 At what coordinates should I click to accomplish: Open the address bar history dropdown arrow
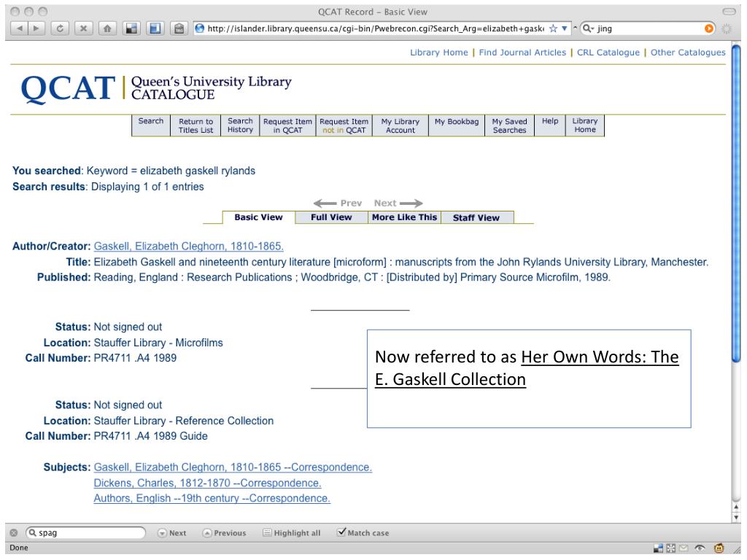(x=564, y=28)
